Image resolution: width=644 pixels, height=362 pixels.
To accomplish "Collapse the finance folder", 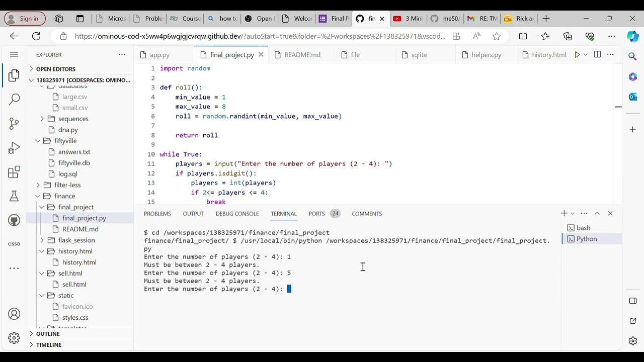I will [64, 196].
